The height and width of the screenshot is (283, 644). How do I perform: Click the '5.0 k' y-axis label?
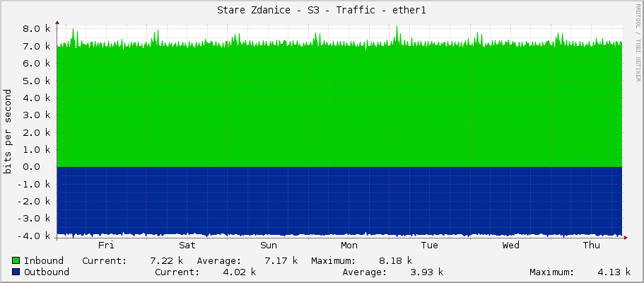pos(37,81)
